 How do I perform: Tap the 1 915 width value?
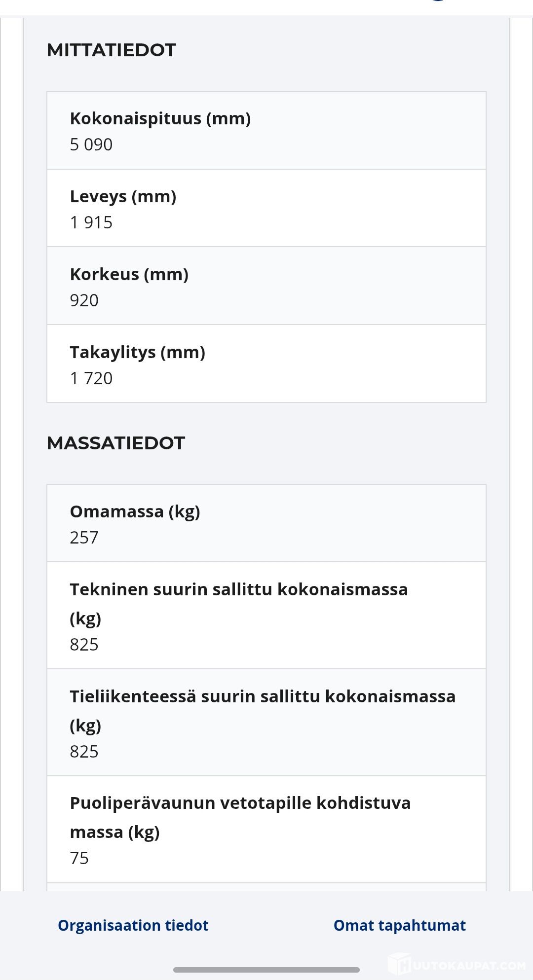click(x=91, y=222)
